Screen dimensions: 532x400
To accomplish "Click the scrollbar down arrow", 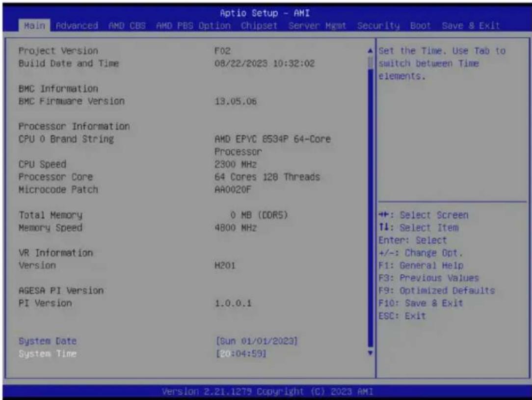I will pos(370,353).
